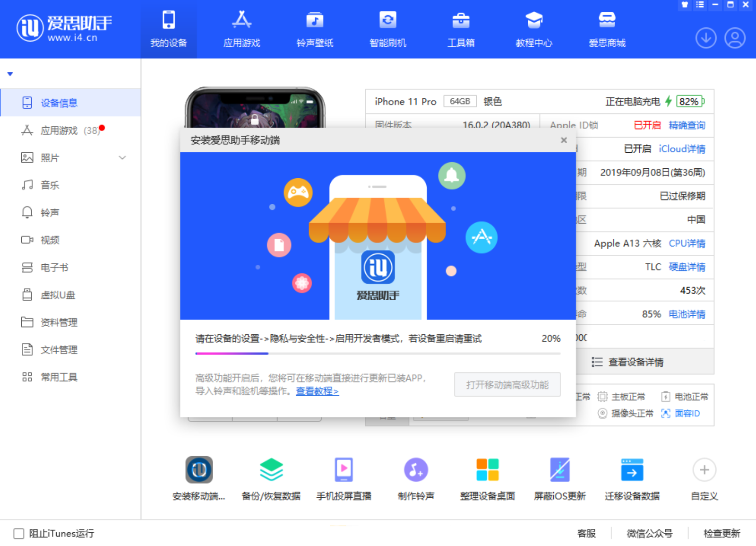This screenshot has width=756, height=546.
Task: Switch to the 应用游戏 tab
Action: (x=241, y=28)
